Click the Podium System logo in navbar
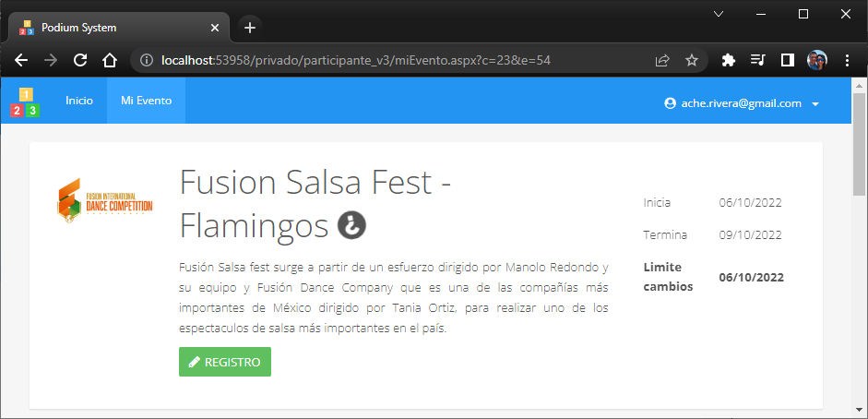Viewport: 868px width, 419px height. point(25,102)
